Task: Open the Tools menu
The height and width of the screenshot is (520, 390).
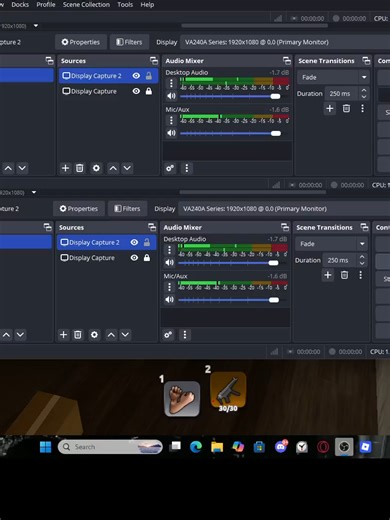Action: pos(125,5)
